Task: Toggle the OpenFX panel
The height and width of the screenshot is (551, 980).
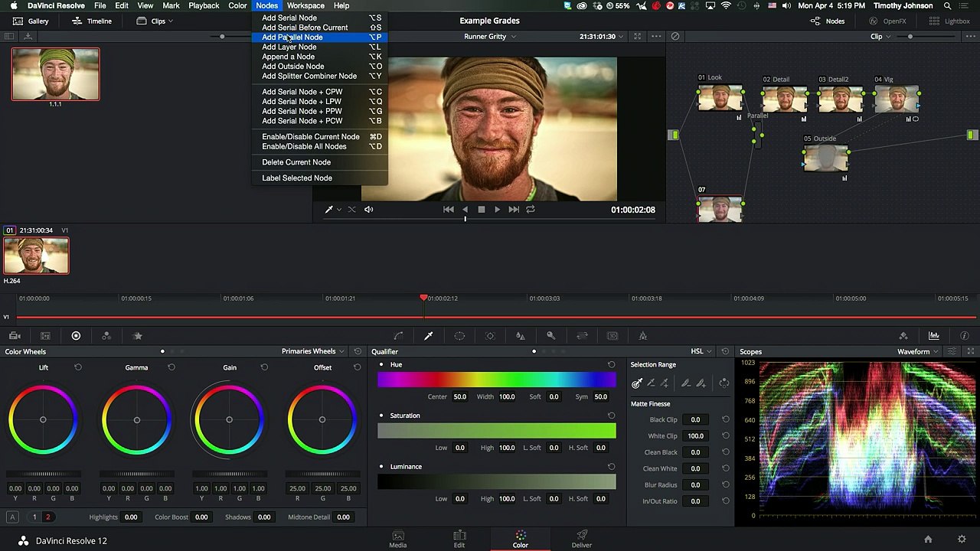Action: pos(887,21)
